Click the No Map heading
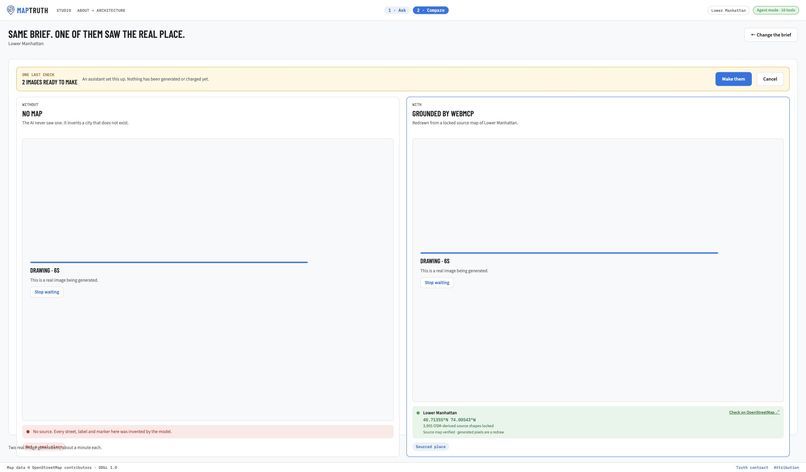 tap(32, 114)
